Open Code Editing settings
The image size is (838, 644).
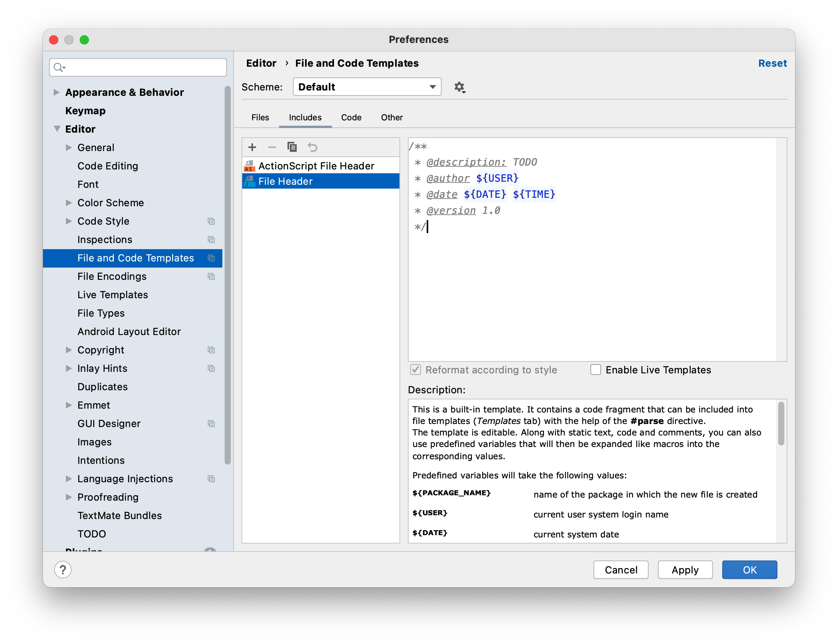[x=108, y=166]
